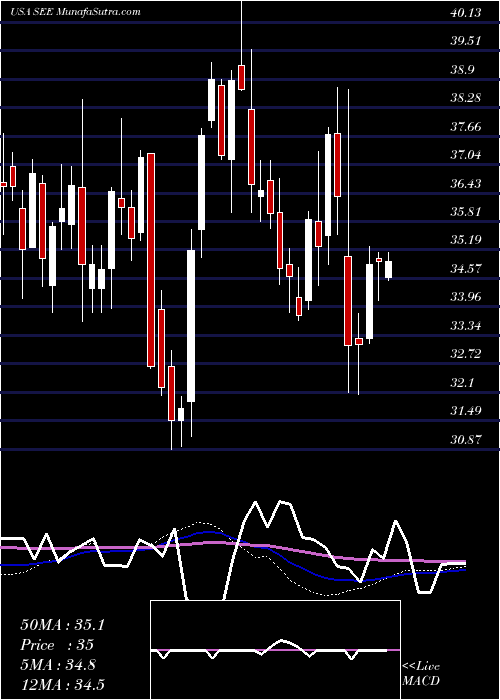The height and width of the screenshot is (700, 500).
Task: Click the 34.57 price axis label
Action: (466, 269)
